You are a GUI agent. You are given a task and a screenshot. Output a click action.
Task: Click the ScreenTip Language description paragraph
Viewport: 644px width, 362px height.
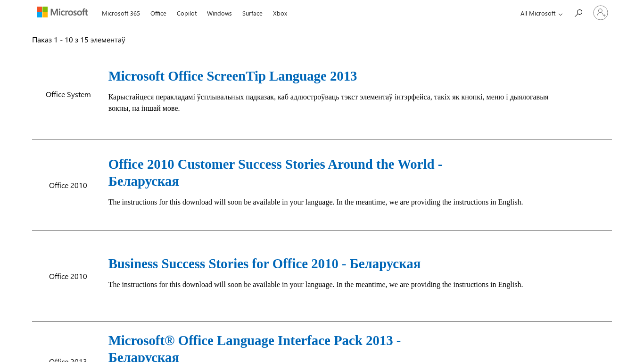click(x=328, y=102)
